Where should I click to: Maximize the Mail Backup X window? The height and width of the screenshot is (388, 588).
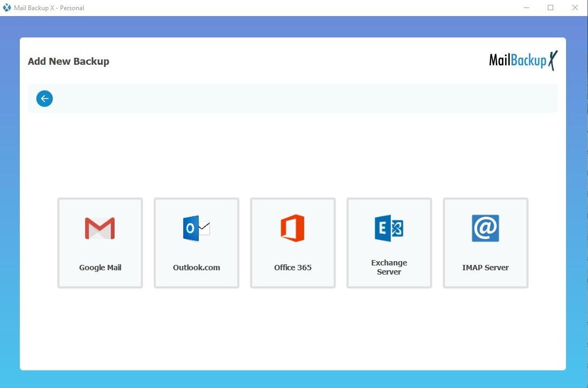(551, 7)
